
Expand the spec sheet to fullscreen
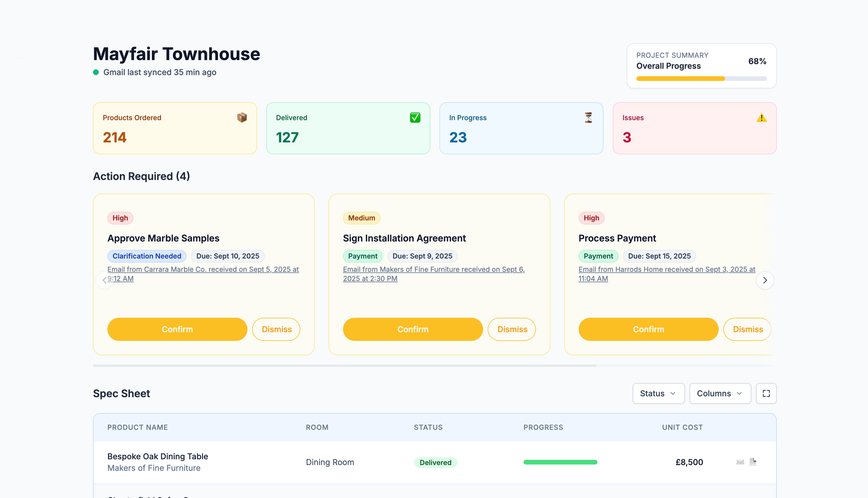tap(766, 393)
